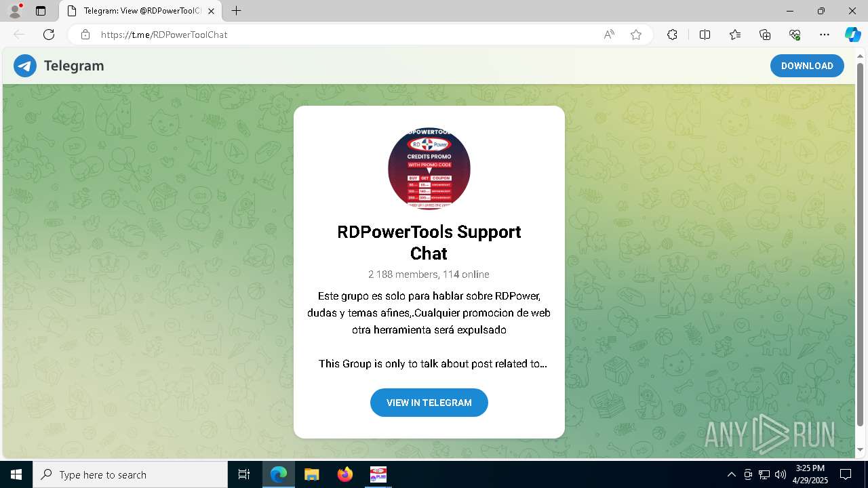Click the volume speaker icon
The image size is (868, 488).
[x=781, y=474]
